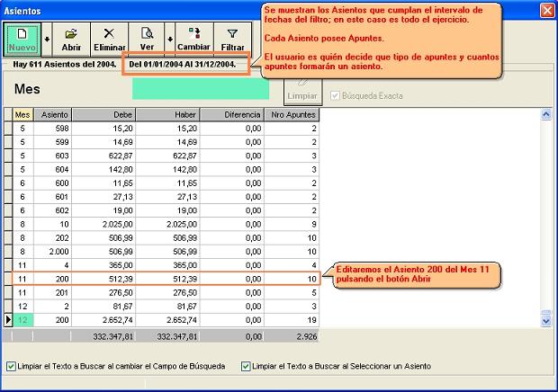Screen dimensions: 558x392
Task: Click the Debe column header
Action: [103, 115]
